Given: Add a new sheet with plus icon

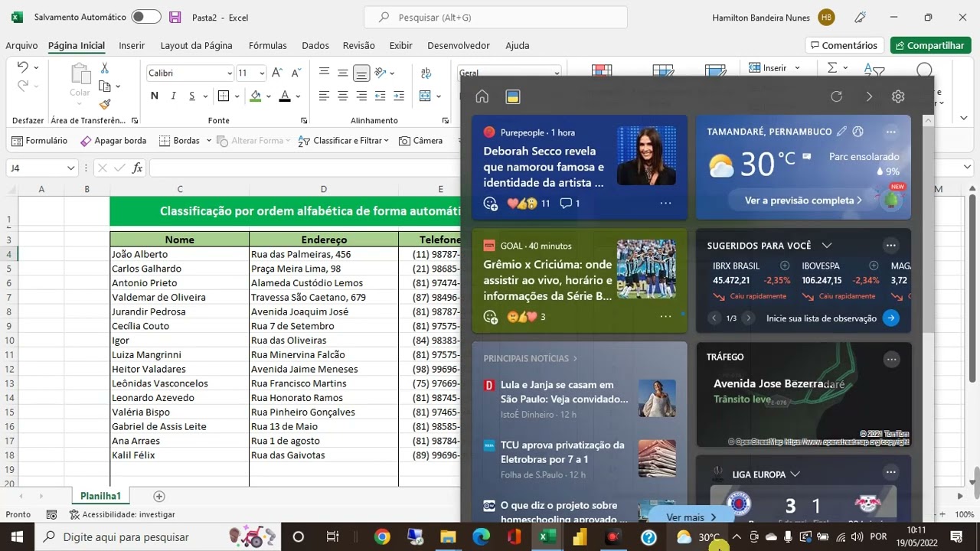Looking at the screenshot, I should 159,496.
